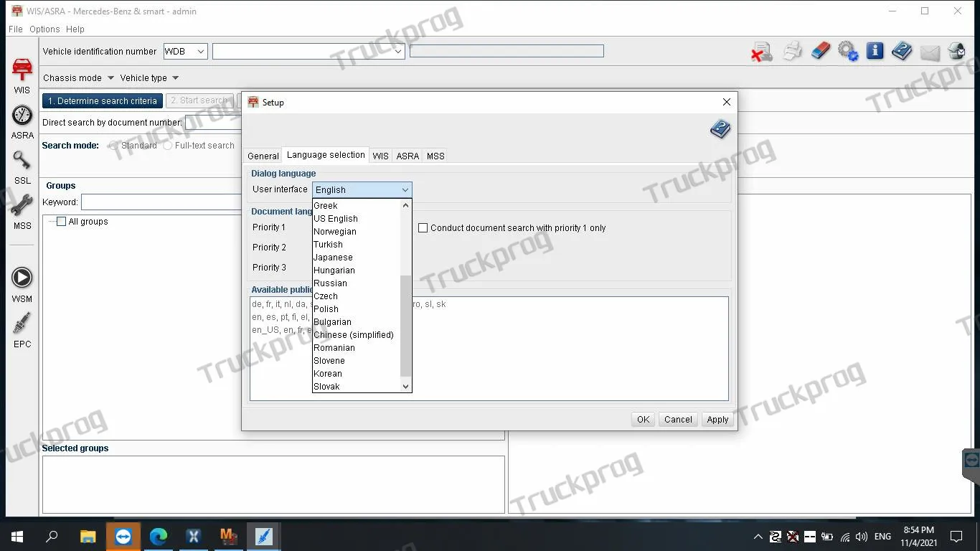The height and width of the screenshot is (551, 980).
Task: Open the blue X app in the taskbar
Action: (193, 536)
